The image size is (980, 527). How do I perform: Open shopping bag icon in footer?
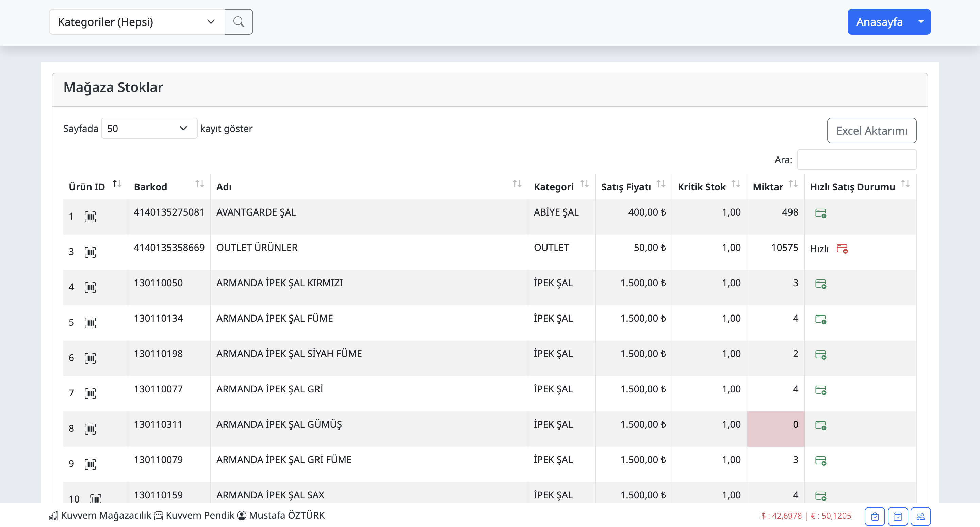tap(875, 516)
